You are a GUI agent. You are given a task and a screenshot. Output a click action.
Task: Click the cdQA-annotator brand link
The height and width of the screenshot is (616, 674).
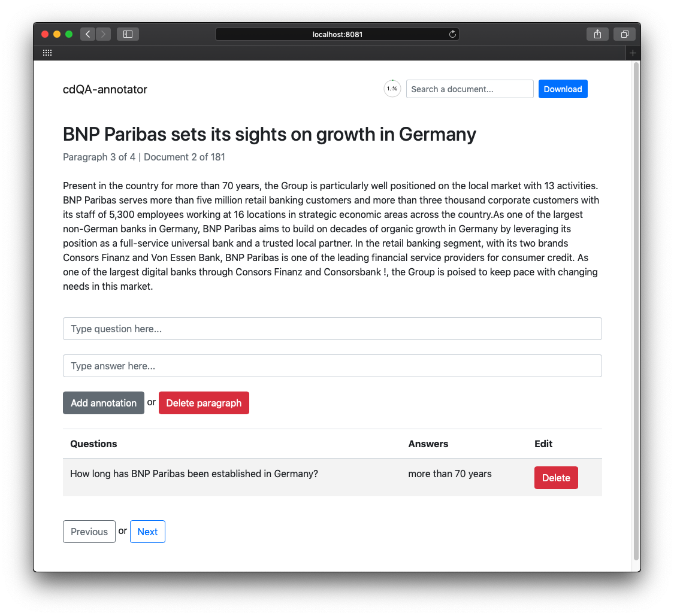pos(105,90)
